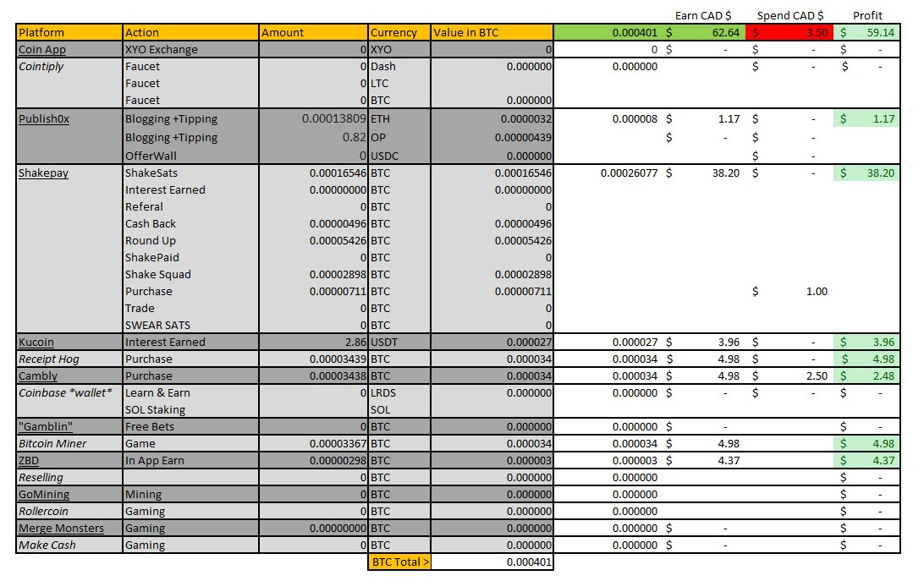
Task: Open the GoMining platform link
Action: [44, 494]
